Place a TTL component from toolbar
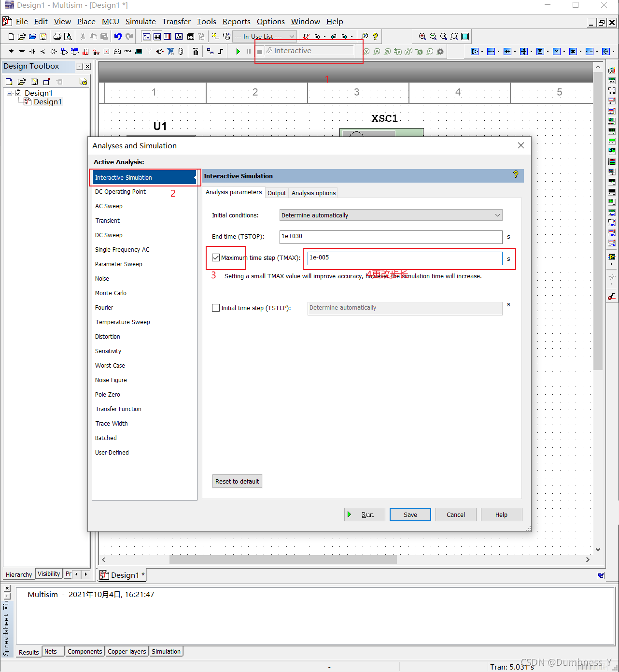 point(64,51)
